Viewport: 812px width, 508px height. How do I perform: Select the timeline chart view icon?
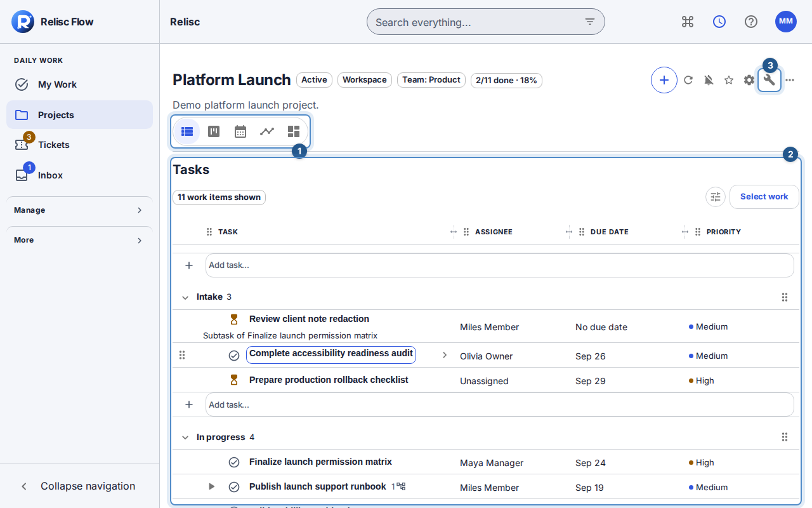tap(267, 131)
